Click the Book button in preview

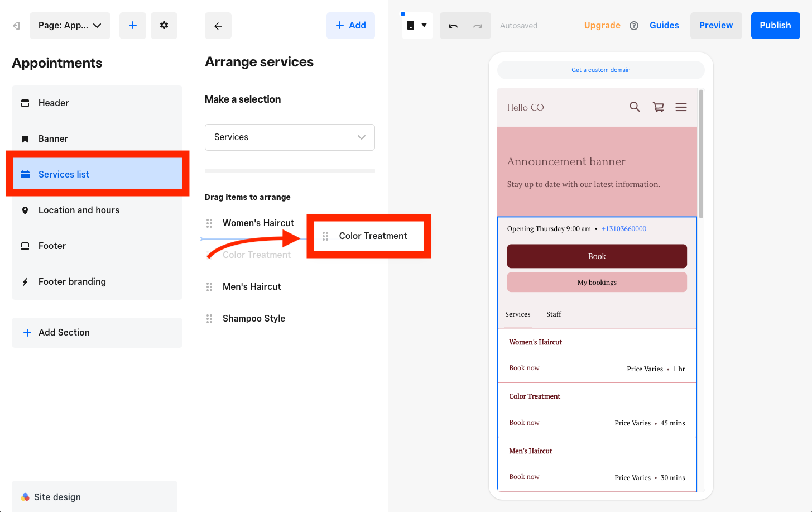coord(597,256)
